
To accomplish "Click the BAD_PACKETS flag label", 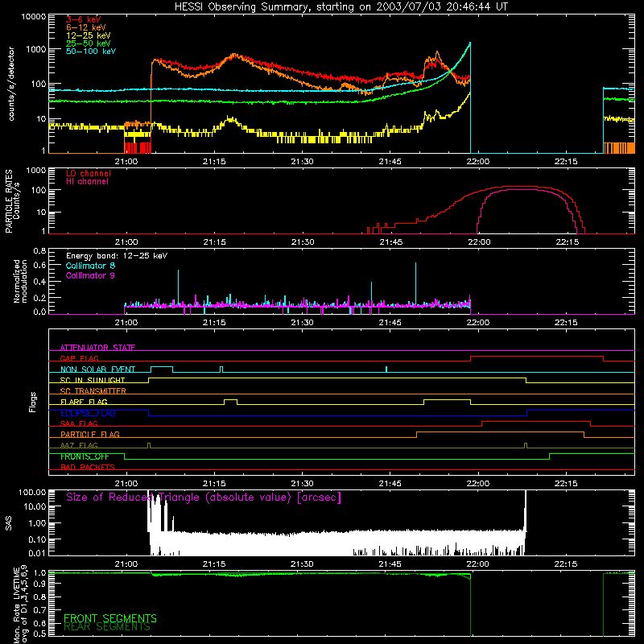I will point(88,467).
